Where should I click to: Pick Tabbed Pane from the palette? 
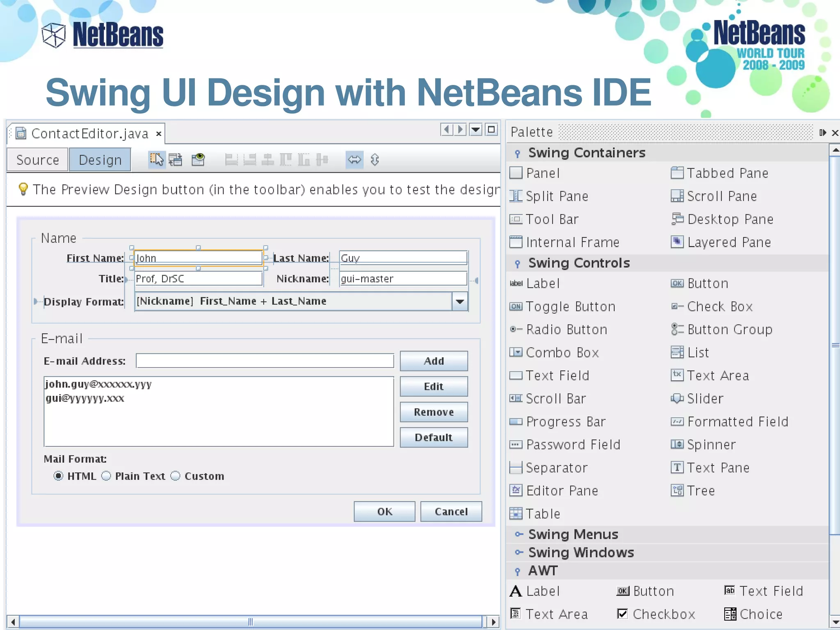click(x=720, y=173)
